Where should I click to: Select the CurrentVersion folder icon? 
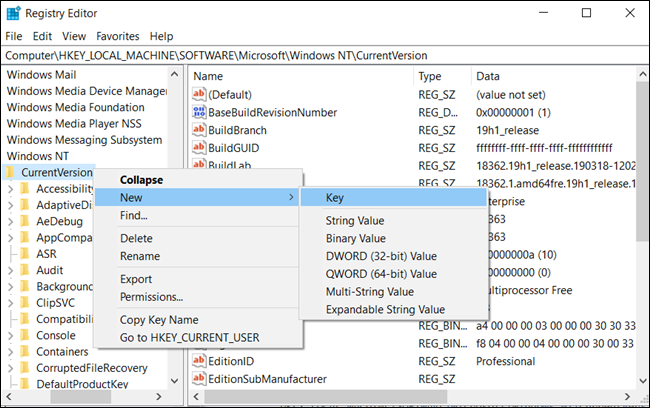click(10, 172)
